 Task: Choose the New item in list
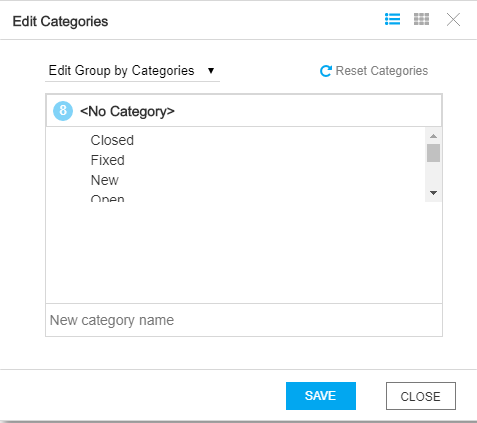coord(104,180)
